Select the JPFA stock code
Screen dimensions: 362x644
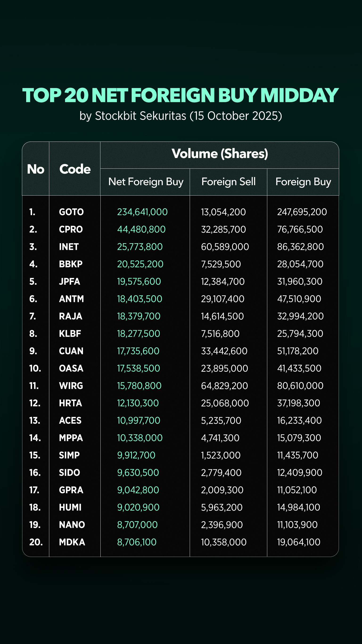coord(70,281)
